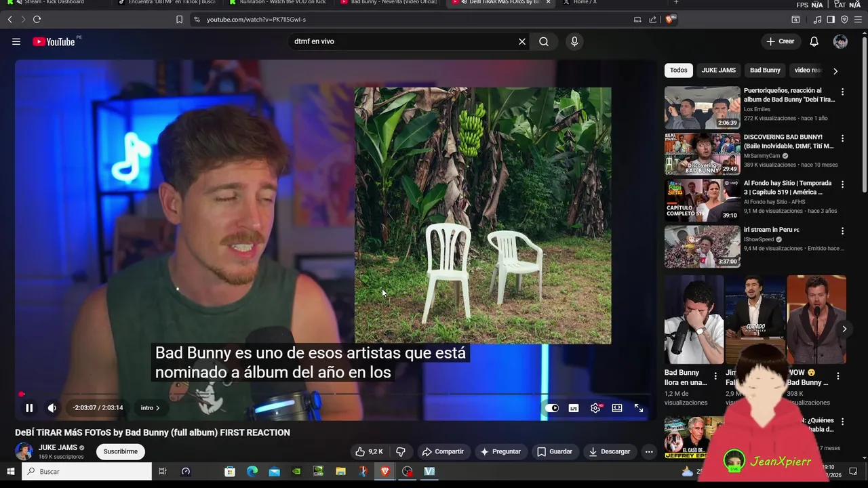Image resolution: width=868 pixels, height=488 pixels.
Task: Open 'irl stream in Peru' video title
Action: pyautogui.click(x=772, y=230)
